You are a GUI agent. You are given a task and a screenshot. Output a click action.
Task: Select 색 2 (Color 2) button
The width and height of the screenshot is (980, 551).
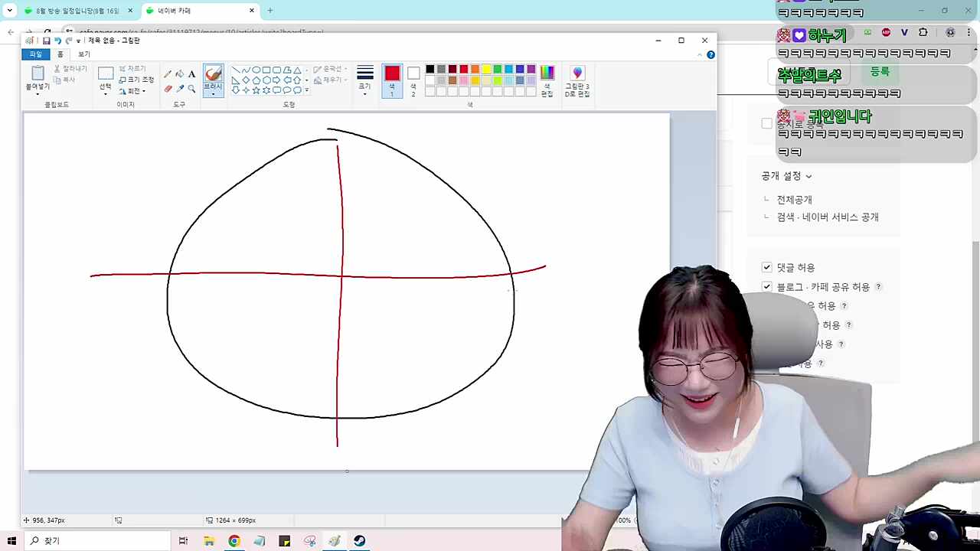point(413,80)
